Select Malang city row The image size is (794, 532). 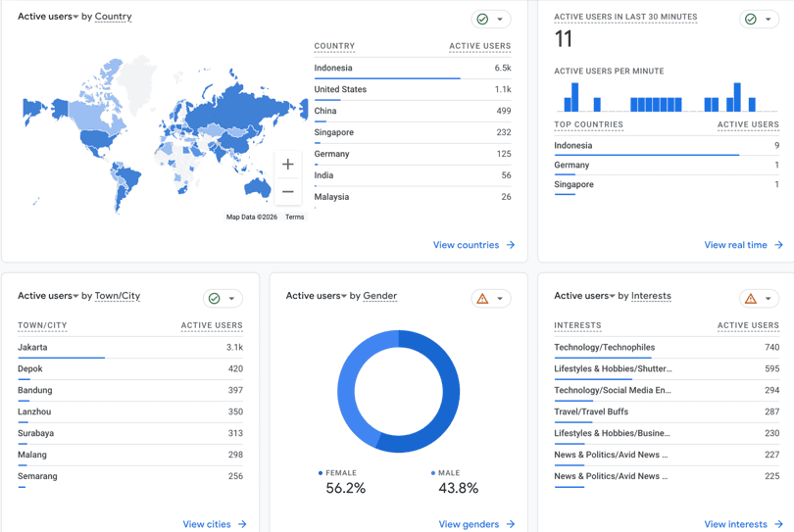(130, 455)
